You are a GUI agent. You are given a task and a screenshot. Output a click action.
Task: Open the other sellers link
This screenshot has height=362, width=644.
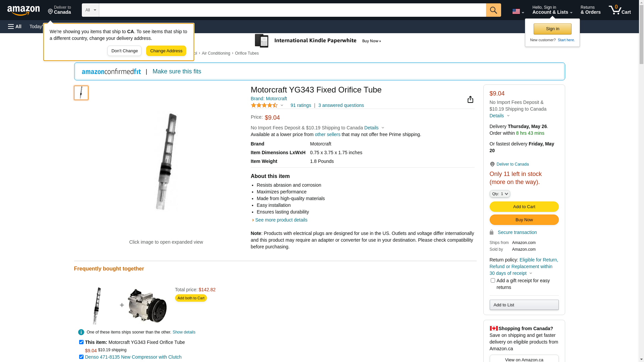pyautogui.click(x=327, y=134)
